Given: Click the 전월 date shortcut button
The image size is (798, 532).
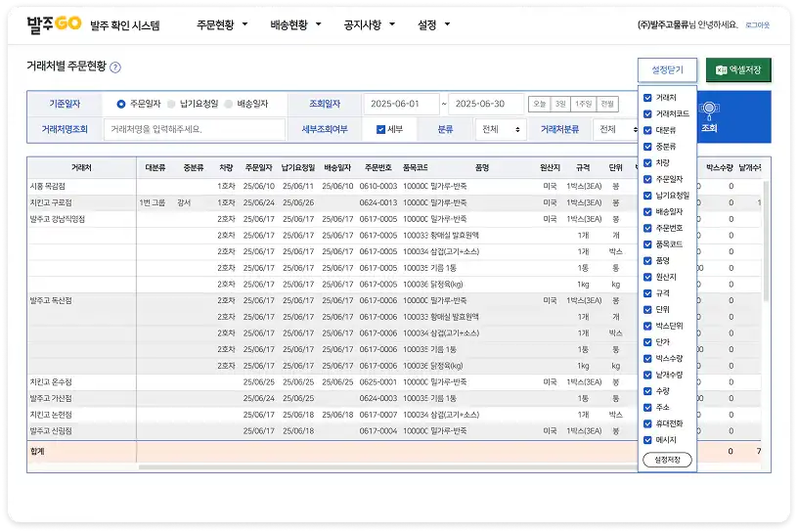Looking at the screenshot, I should point(607,104).
